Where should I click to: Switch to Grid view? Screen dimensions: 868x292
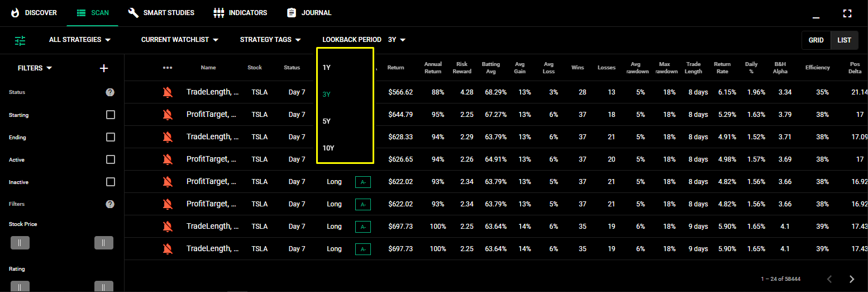pos(816,40)
